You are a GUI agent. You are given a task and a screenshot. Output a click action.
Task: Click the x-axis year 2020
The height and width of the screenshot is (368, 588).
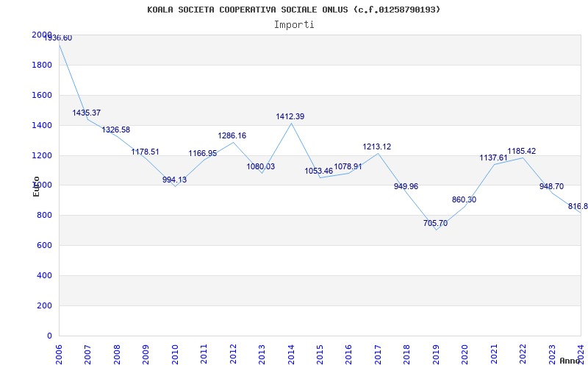tap(465, 355)
